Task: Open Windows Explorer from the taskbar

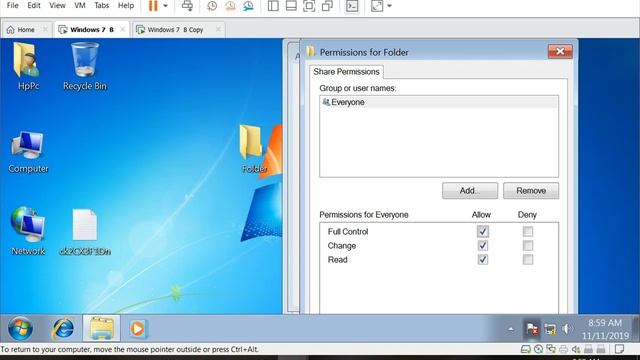Action: [x=102, y=329]
